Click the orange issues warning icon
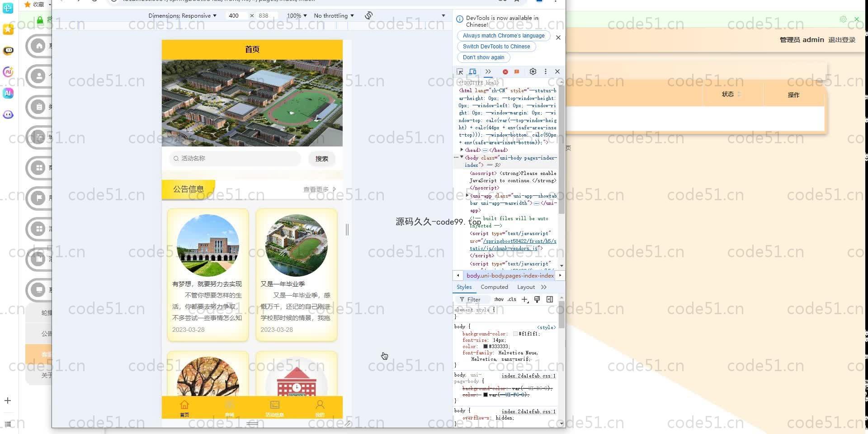 click(517, 72)
